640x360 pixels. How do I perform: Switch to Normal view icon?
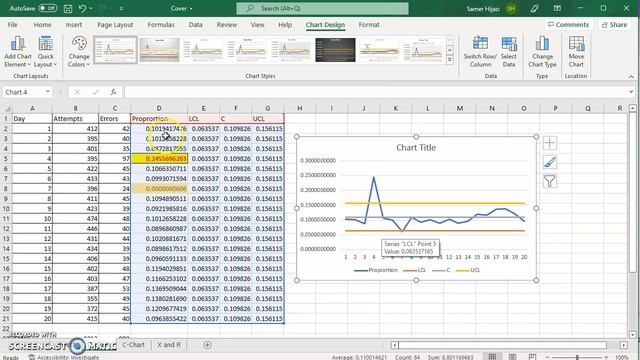coord(492,357)
